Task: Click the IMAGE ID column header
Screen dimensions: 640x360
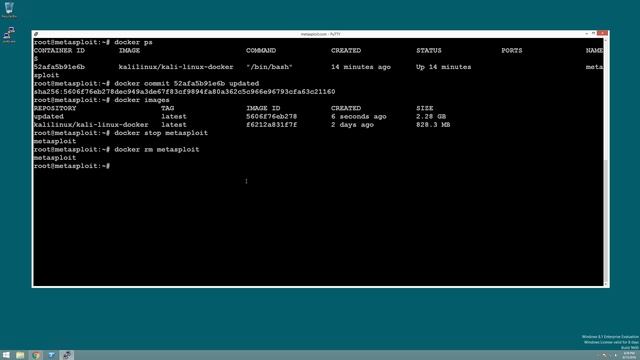Action: coord(263,108)
